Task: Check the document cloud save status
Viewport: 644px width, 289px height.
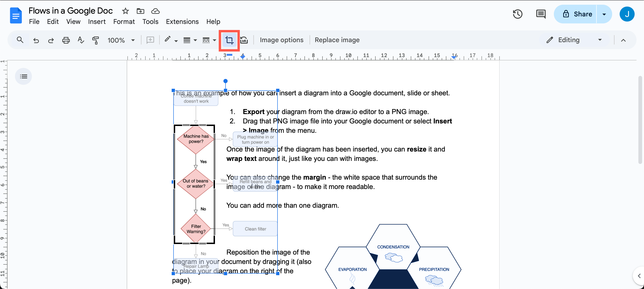Action: (155, 11)
